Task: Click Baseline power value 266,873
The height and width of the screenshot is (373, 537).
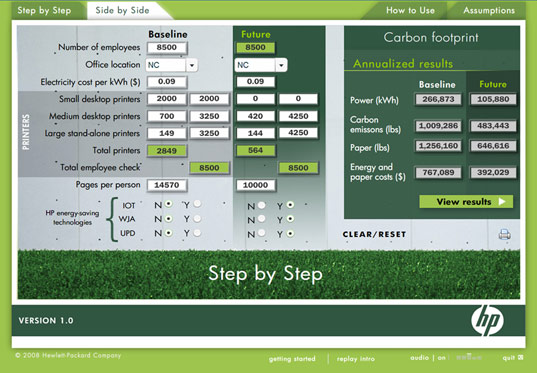Action: 438,99
